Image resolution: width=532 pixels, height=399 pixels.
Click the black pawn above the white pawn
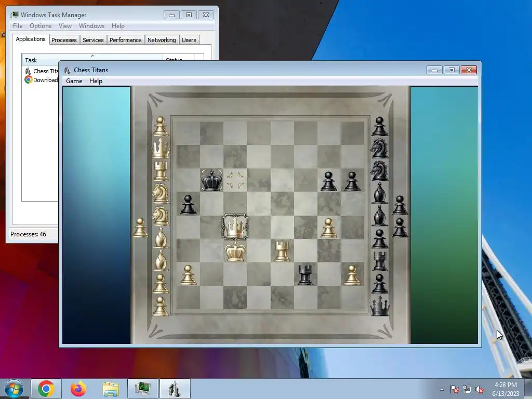(328, 181)
